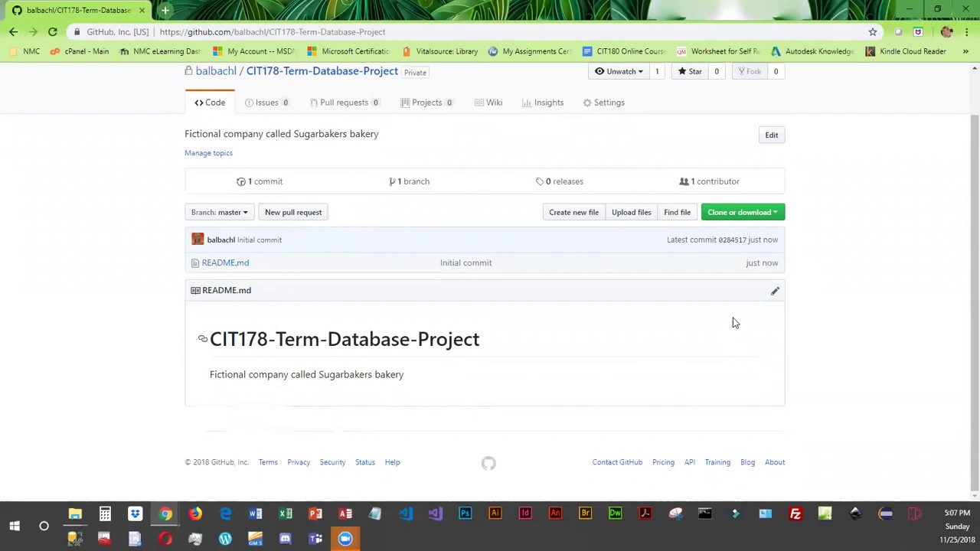Expand Branch: master dropdown
The height and width of the screenshot is (551, 980).
219,212
